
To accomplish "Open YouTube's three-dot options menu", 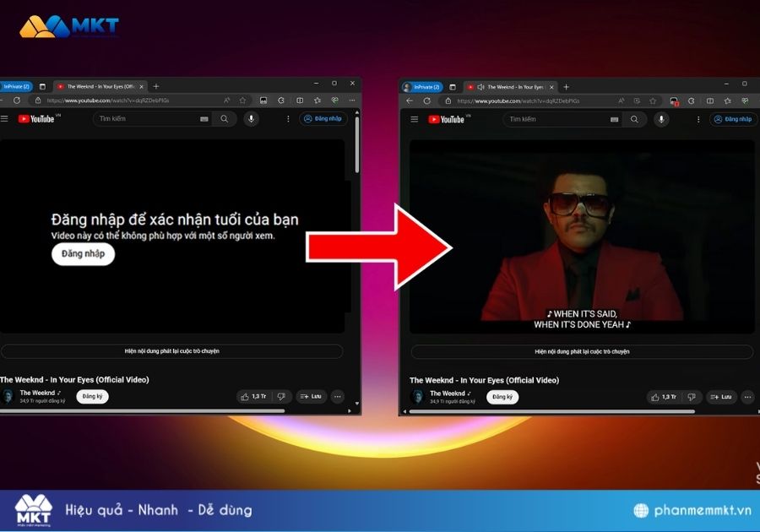I will 698,119.
